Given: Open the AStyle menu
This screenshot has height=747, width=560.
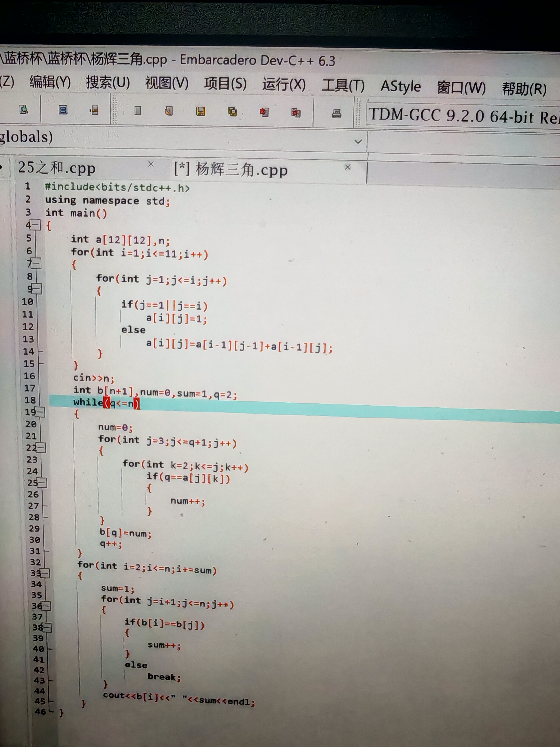Looking at the screenshot, I should click(400, 86).
